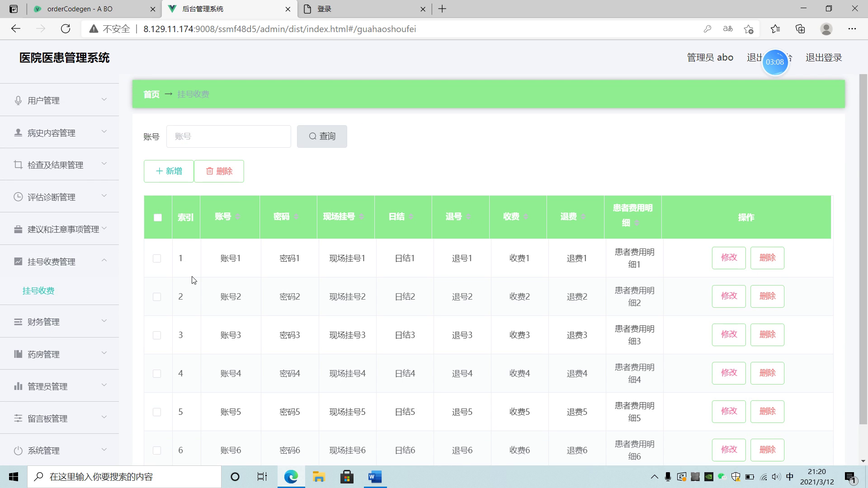The width and height of the screenshot is (868, 488).
Task: Click the 退出登录 logout link
Action: point(824,57)
